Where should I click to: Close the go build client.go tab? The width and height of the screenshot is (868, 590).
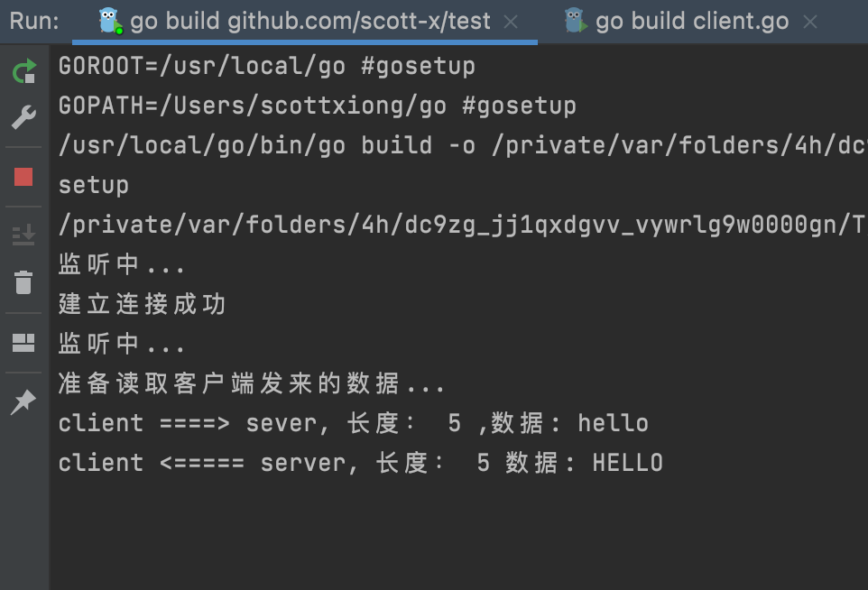pyautogui.click(x=810, y=22)
